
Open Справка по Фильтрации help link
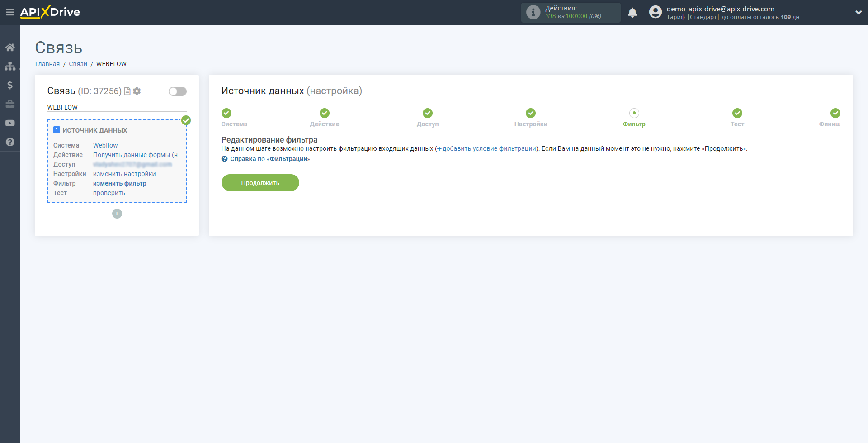tap(270, 159)
